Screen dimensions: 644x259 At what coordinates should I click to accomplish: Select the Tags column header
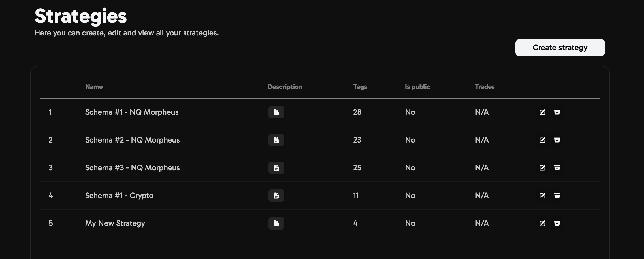click(360, 87)
